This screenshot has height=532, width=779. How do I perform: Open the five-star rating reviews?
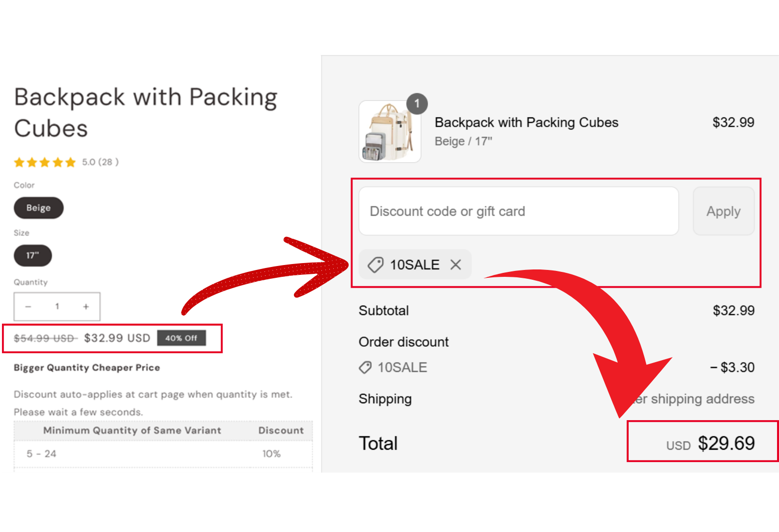click(x=44, y=162)
